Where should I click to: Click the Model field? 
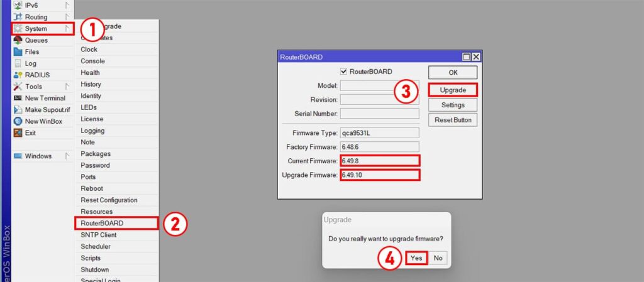(379, 85)
